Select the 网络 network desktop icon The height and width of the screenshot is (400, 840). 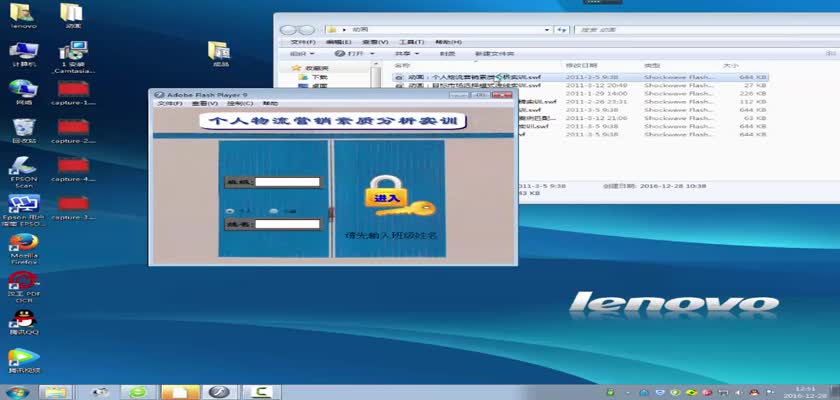(23, 92)
